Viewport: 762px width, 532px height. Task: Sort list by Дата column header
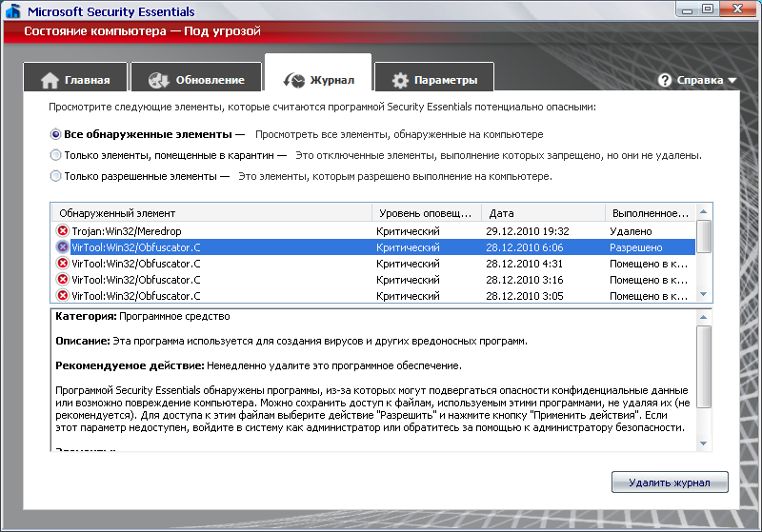pos(543,213)
